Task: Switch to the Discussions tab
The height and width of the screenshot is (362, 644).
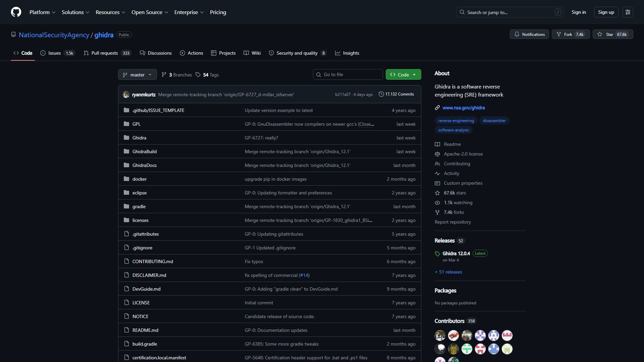Action: pos(156,53)
